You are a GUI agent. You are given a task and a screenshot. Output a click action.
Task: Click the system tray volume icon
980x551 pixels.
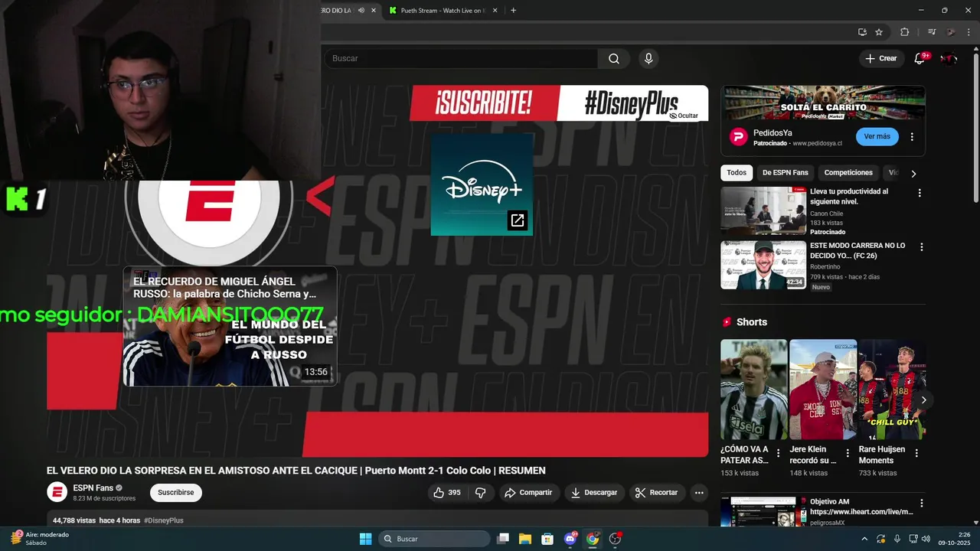[x=926, y=539]
